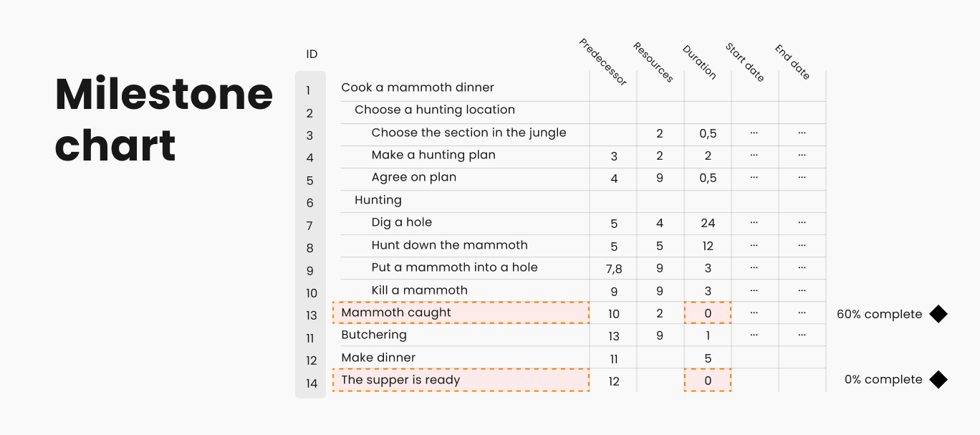980x435 pixels.
Task: Collapse 'Cook a mammoth dinner' root task
Action: tap(418, 87)
